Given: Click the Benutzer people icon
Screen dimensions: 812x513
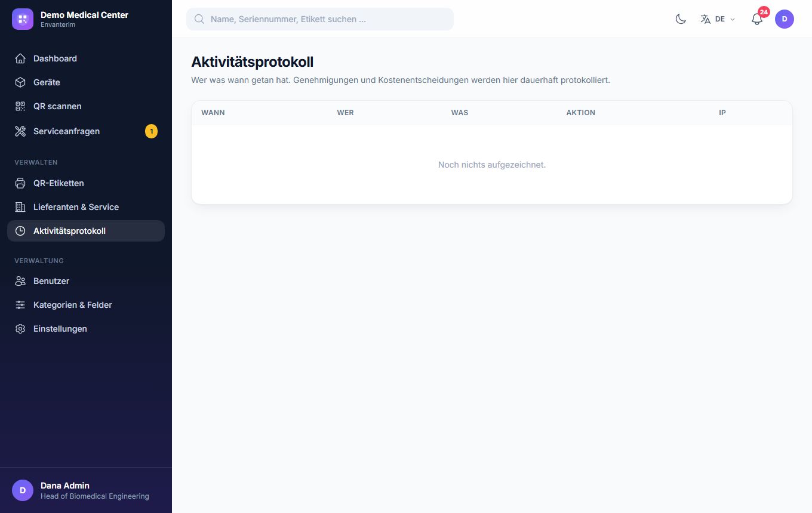Looking at the screenshot, I should (20, 281).
